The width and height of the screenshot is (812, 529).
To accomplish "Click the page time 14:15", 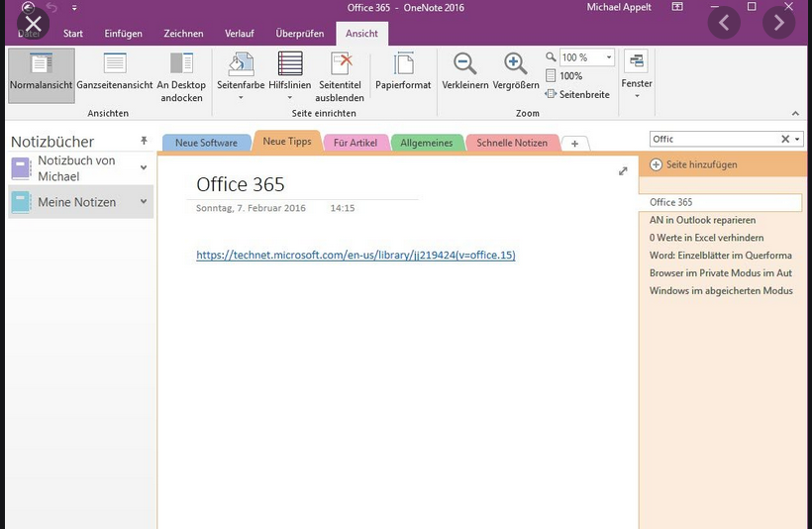I will point(343,208).
